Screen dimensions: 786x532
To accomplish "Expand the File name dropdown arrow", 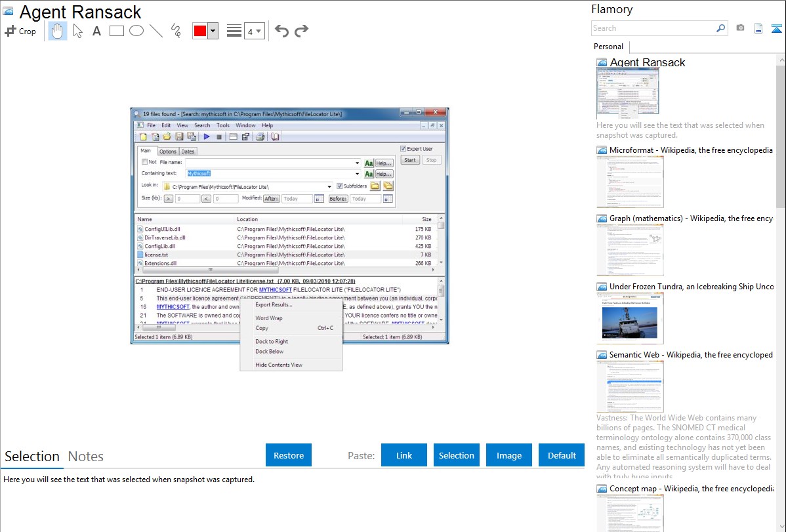I will pos(357,163).
